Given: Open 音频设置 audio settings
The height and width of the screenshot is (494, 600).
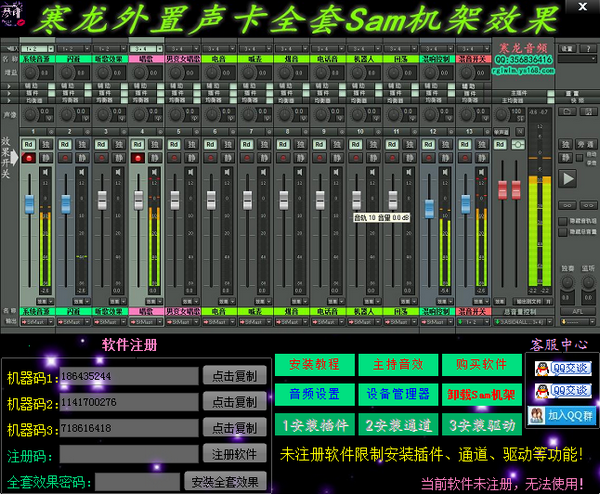Looking at the screenshot, I should pos(313,394).
